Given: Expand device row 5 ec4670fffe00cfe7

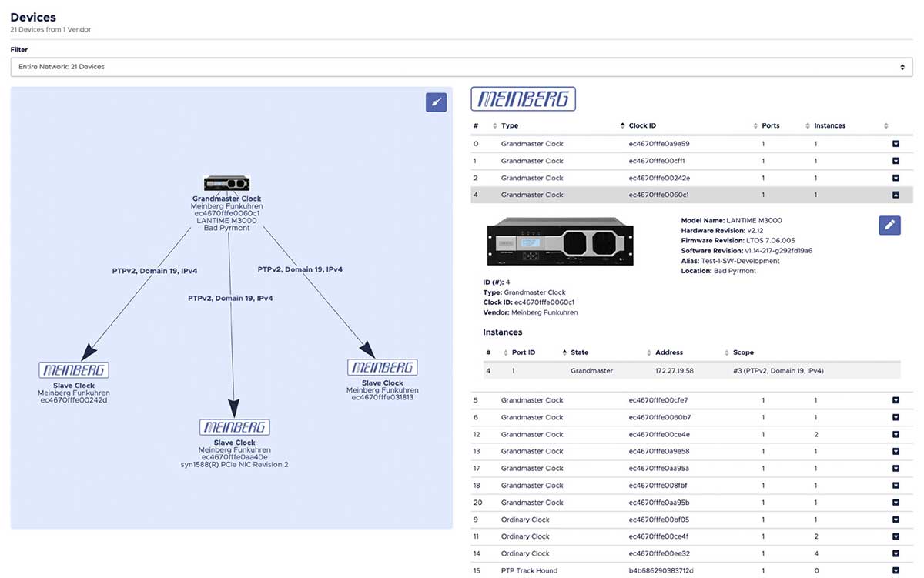Looking at the screenshot, I should pos(896,400).
